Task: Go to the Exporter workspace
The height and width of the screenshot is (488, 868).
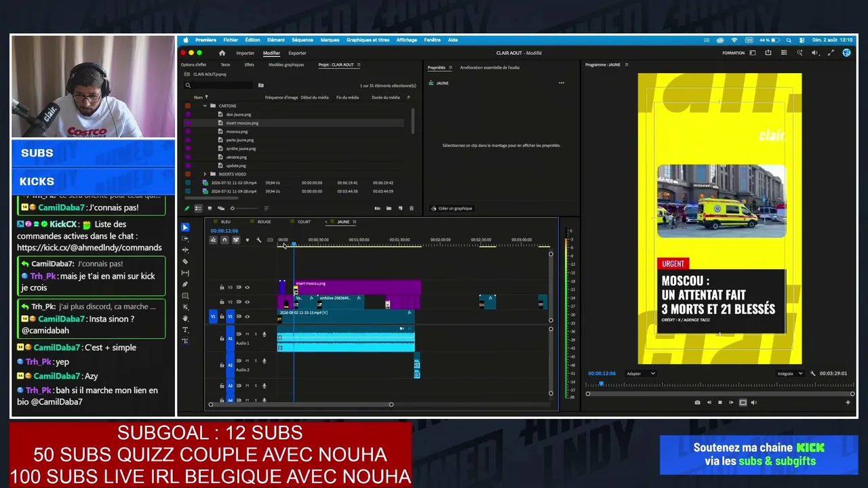Action: pyautogui.click(x=297, y=53)
